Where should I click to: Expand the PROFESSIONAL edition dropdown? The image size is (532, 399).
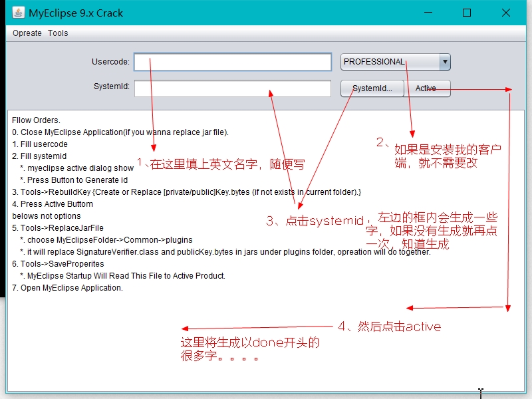point(445,62)
